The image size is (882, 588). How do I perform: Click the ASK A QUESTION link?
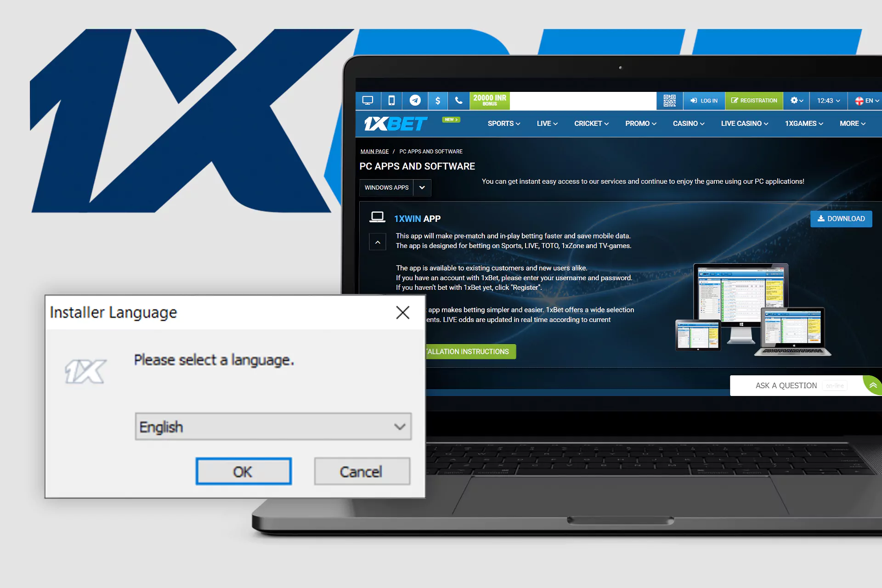(x=786, y=385)
